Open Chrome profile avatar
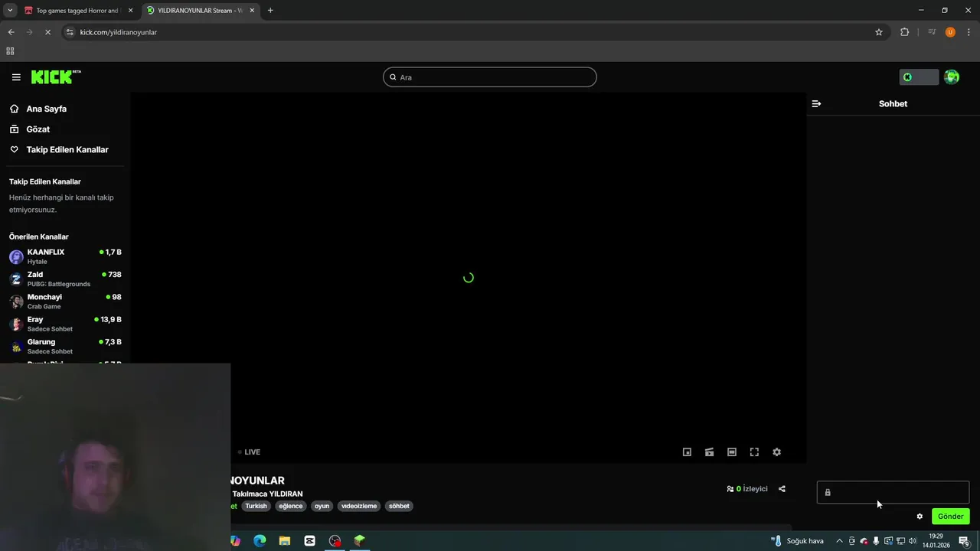Image resolution: width=980 pixels, height=551 pixels. [x=950, y=32]
